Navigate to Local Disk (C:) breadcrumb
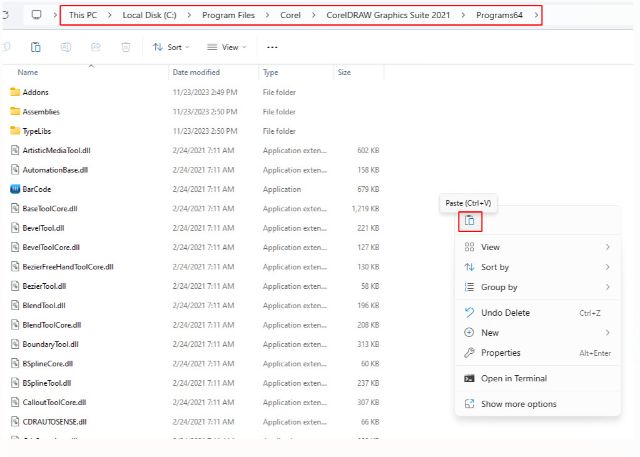This screenshot has width=640, height=457. tap(149, 15)
